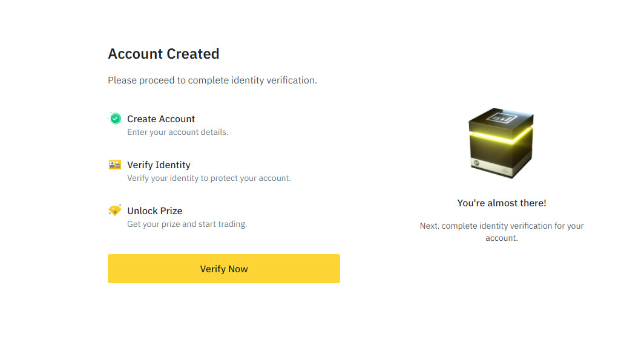Image resolution: width=644 pixels, height=363 pixels.
Task: Click 'Enter your account details' description
Action: coord(177,132)
